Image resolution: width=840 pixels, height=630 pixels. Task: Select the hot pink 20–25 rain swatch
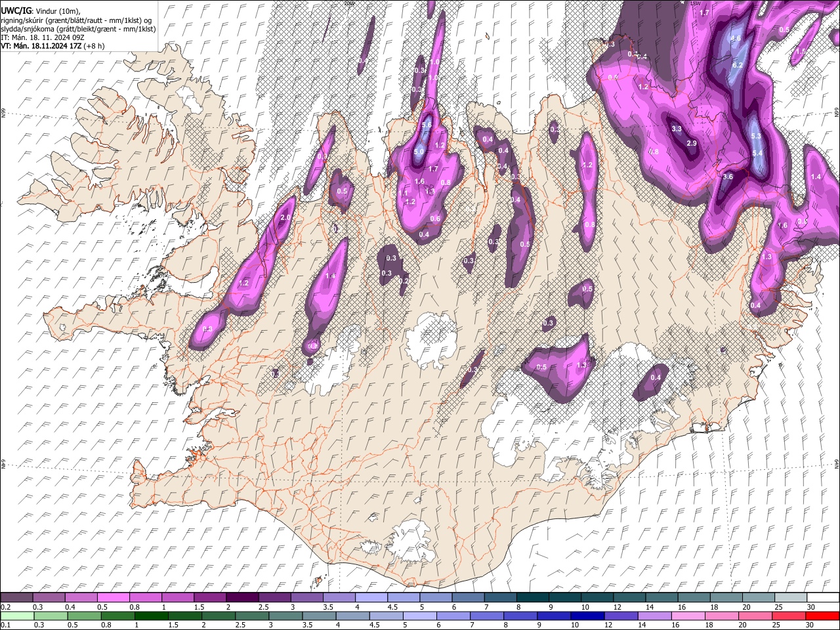click(x=755, y=616)
